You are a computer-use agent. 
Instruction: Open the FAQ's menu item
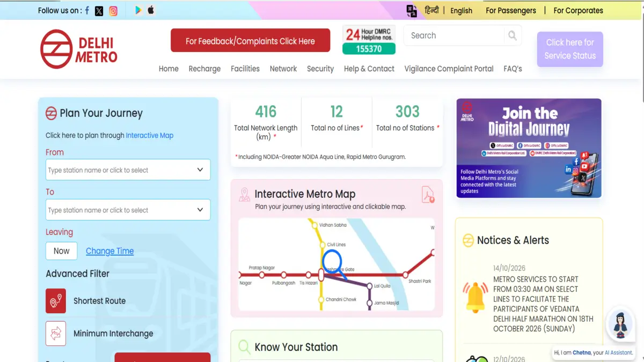pos(513,69)
